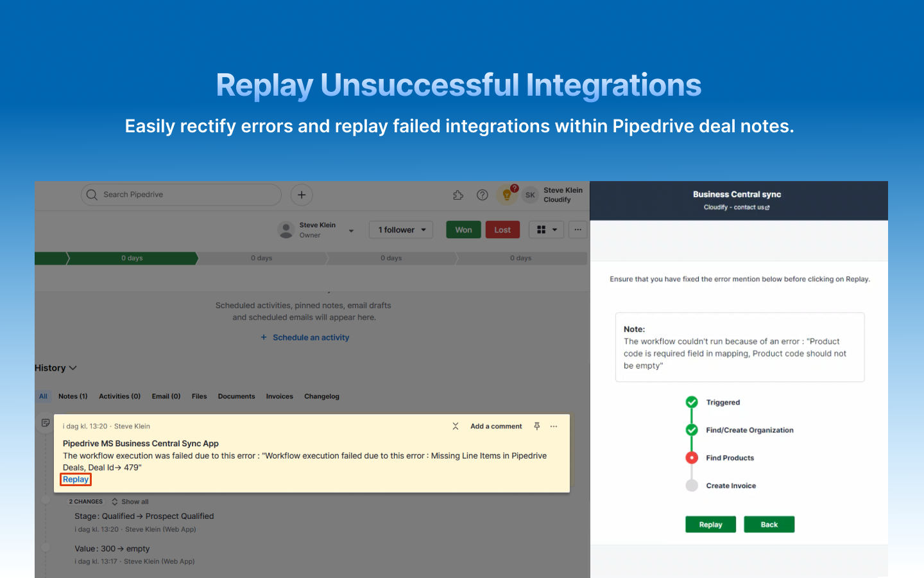Viewport: 924px width, 578px height.
Task: Click the green Replay button
Action: [710, 525]
